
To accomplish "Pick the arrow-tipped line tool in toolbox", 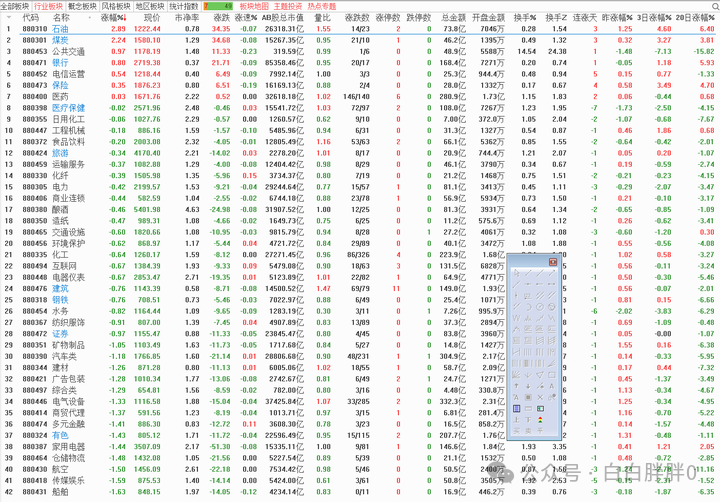I will (x=552, y=273).
